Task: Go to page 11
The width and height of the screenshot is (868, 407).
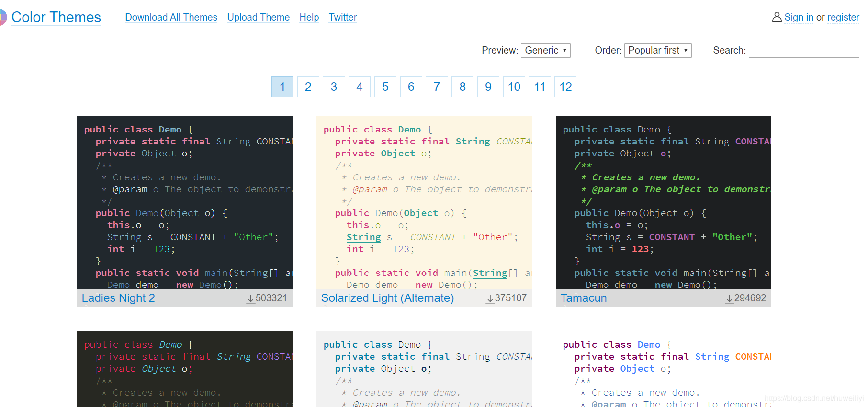Action: click(x=540, y=87)
